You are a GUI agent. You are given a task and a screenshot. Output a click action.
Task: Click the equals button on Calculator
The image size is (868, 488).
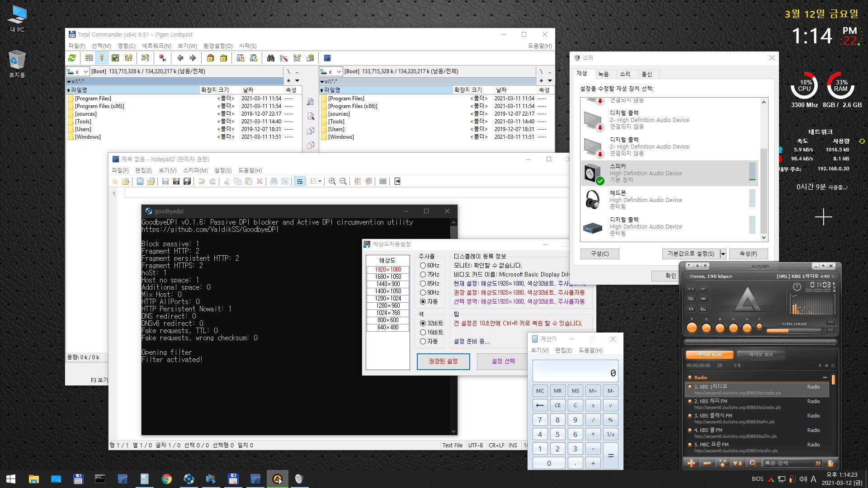pos(610,456)
